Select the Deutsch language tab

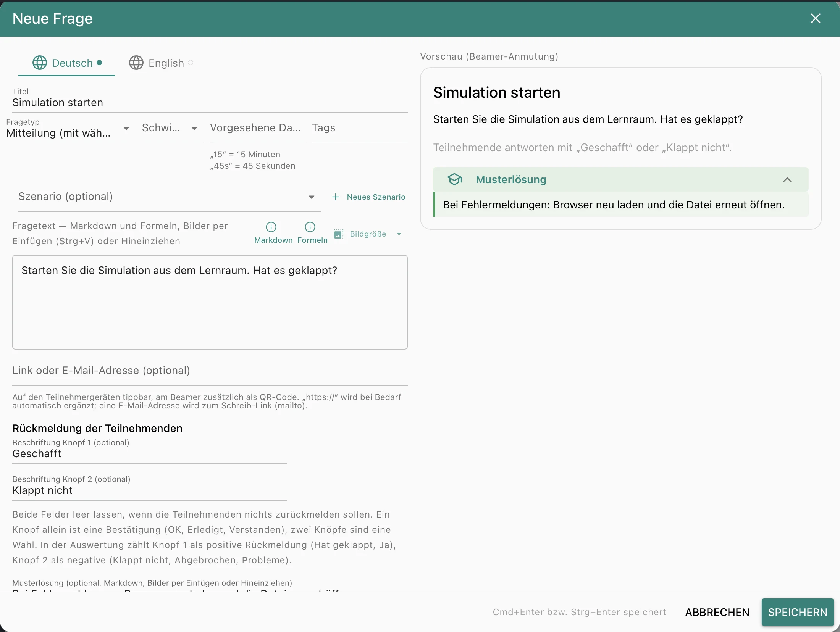click(x=67, y=63)
